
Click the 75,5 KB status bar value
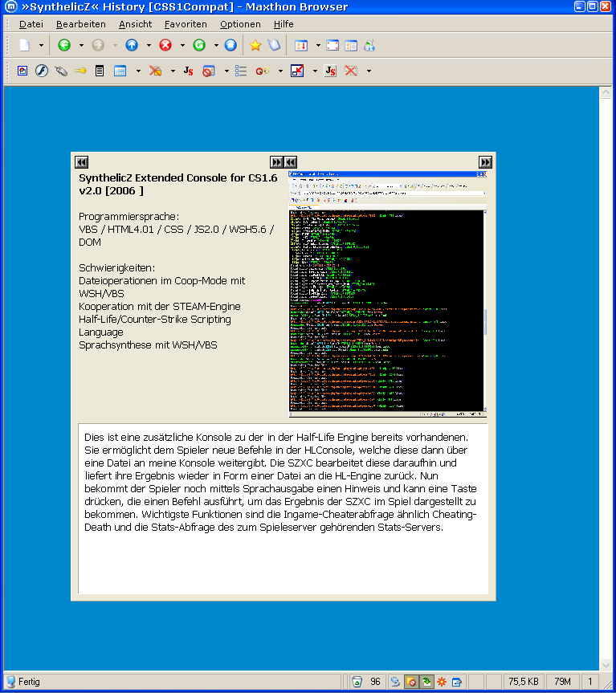[524, 682]
